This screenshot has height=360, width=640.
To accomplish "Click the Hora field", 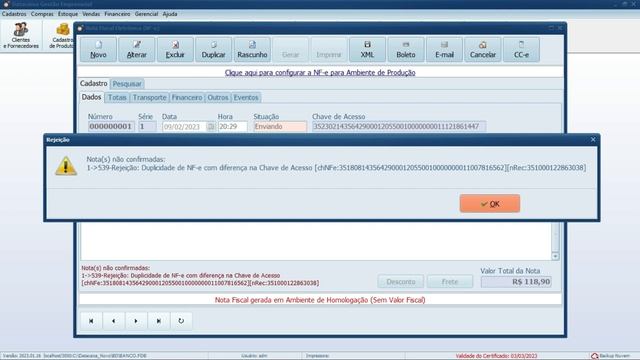I will click(233, 127).
